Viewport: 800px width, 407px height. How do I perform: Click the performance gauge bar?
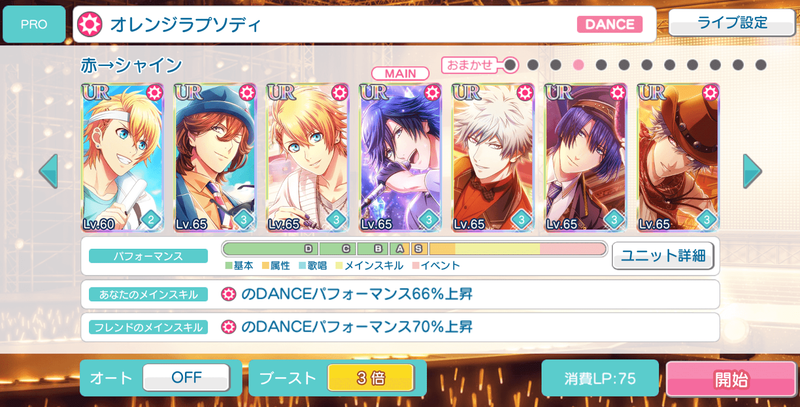click(x=414, y=249)
